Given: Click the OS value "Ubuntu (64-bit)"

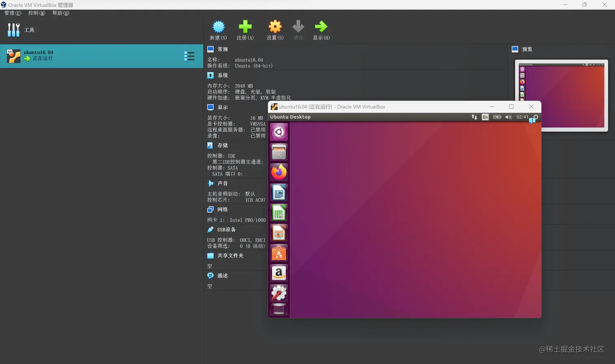Looking at the screenshot, I should 254,66.
